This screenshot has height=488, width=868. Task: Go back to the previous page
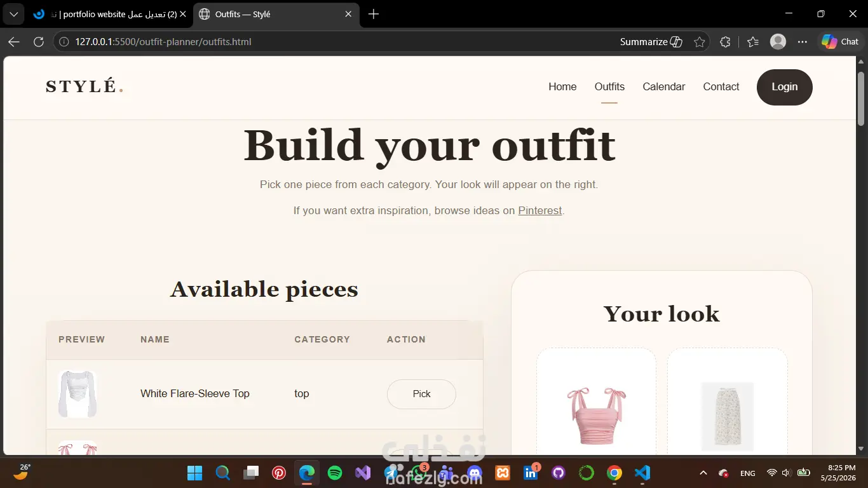[14, 42]
